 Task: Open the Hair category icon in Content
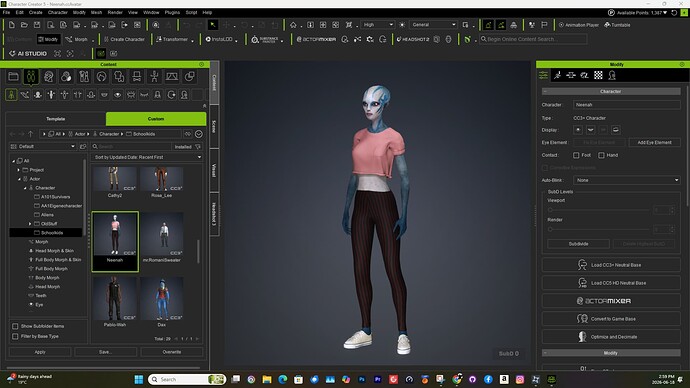click(x=101, y=77)
